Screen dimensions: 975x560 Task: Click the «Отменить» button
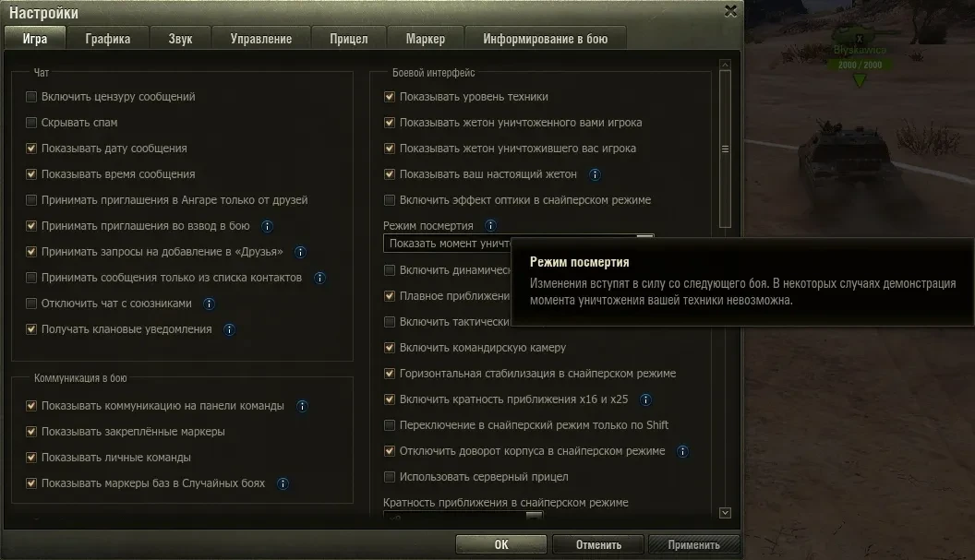(x=598, y=544)
